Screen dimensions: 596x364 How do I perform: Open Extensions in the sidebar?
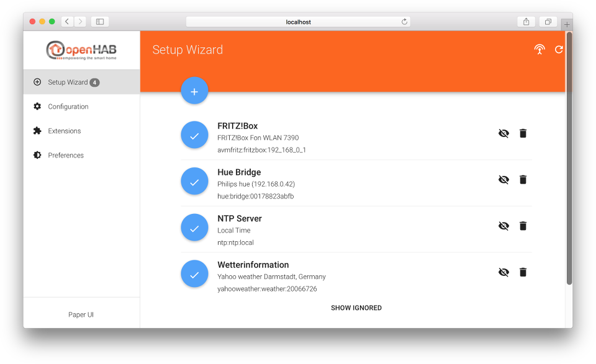point(81,131)
